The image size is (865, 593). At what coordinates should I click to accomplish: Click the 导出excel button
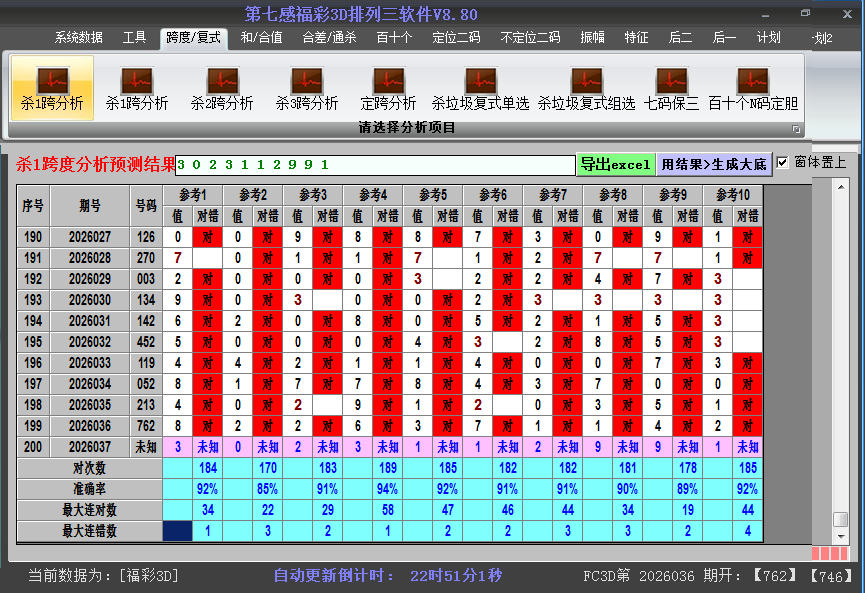614,162
